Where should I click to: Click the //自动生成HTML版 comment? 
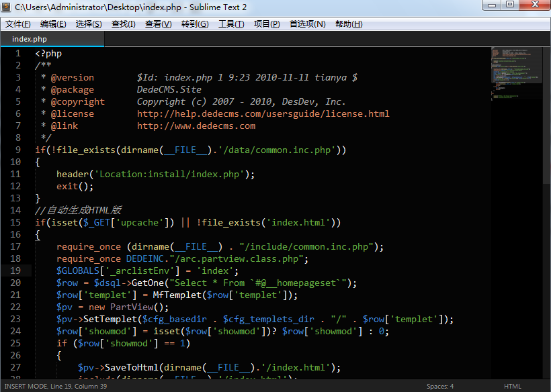coord(78,210)
